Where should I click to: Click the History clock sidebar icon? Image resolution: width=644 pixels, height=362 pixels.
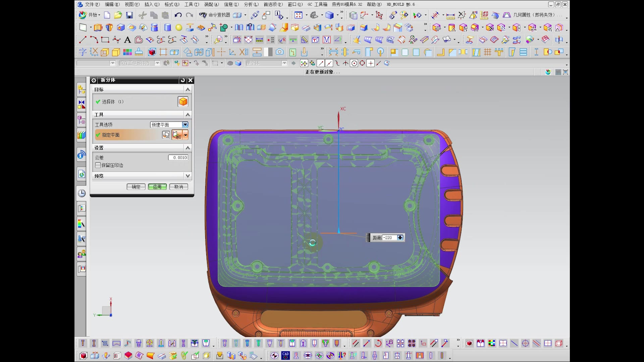point(82,193)
